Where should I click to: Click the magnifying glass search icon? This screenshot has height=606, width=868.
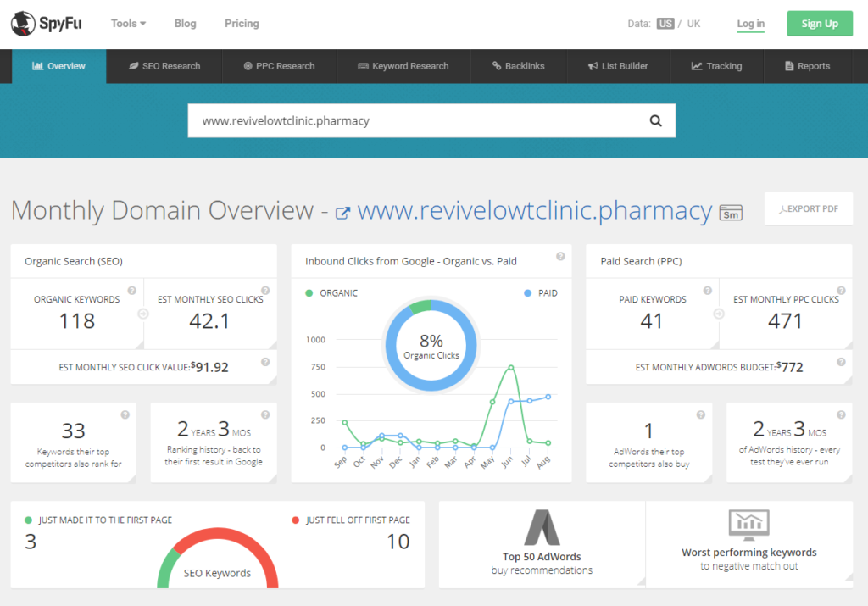coord(655,120)
